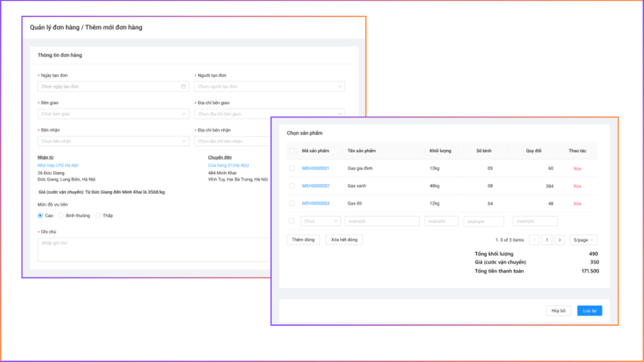Click the 384 conversion value cell
This screenshot has height=362, width=644.
coord(549,186)
